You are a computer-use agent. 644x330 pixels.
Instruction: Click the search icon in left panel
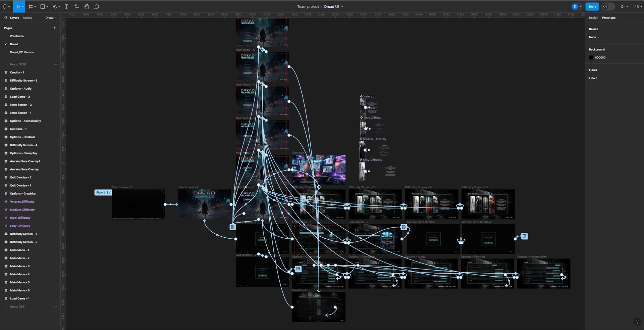6,17
